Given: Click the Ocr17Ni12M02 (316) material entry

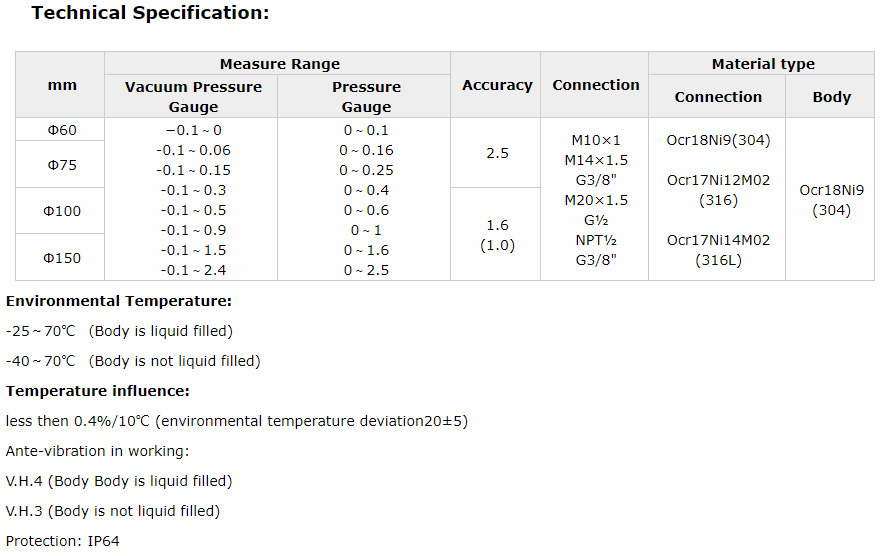Looking at the screenshot, I should click(718, 190).
